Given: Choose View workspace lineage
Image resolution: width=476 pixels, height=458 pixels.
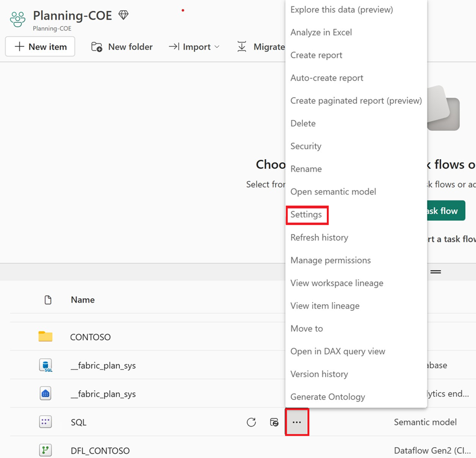Looking at the screenshot, I should coord(337,283).
